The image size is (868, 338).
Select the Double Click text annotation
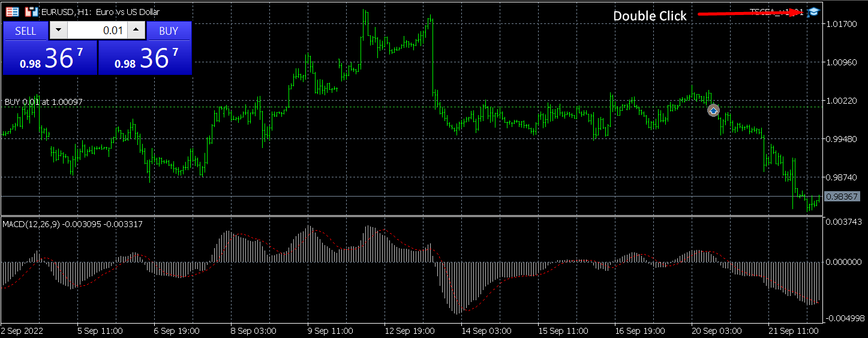(x=650, y=16)
